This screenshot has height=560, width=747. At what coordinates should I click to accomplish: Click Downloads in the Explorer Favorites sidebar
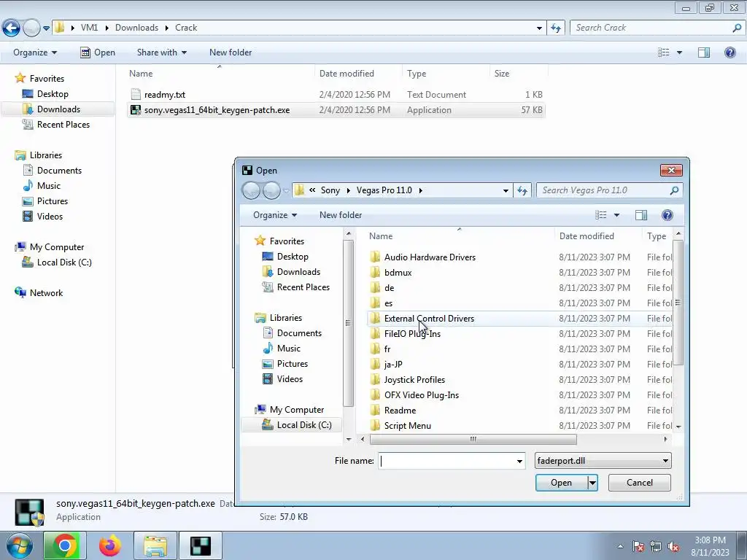coord(58,109)
